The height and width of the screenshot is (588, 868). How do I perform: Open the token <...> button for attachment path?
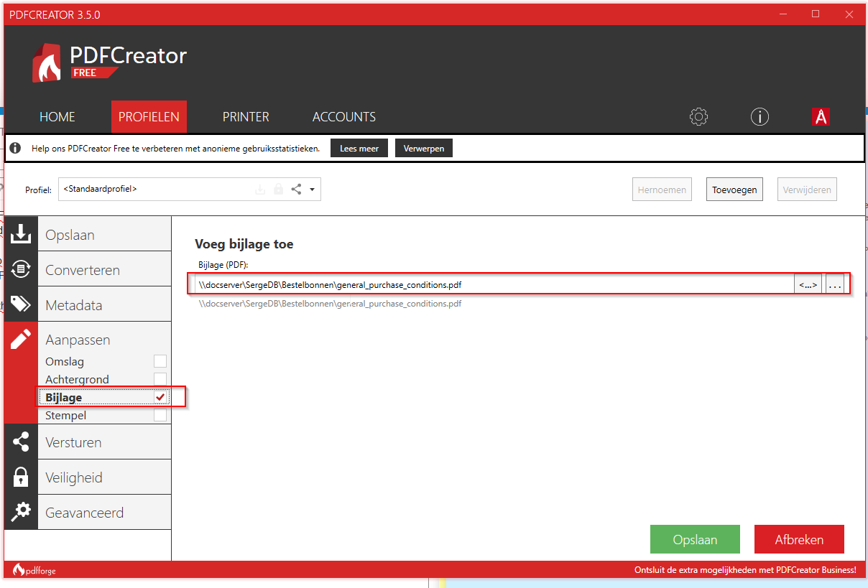[808, 285]
